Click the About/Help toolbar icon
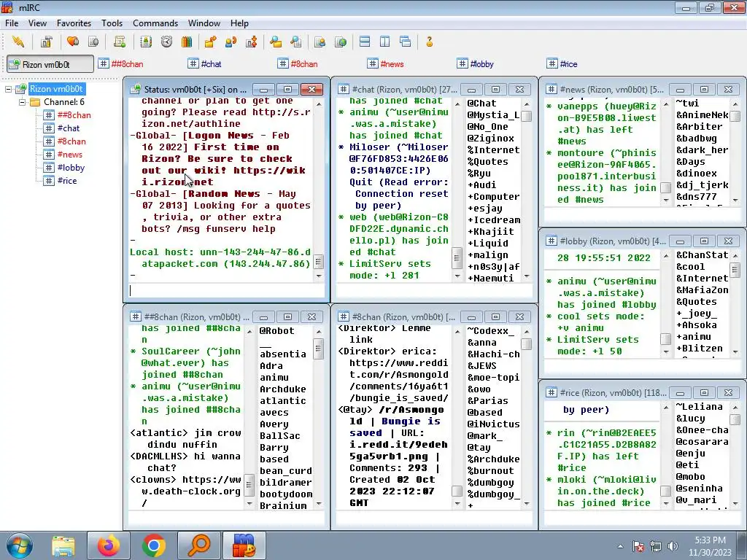Screen dimensions: 747x560 pyautogui.click(x=429, y=42)
